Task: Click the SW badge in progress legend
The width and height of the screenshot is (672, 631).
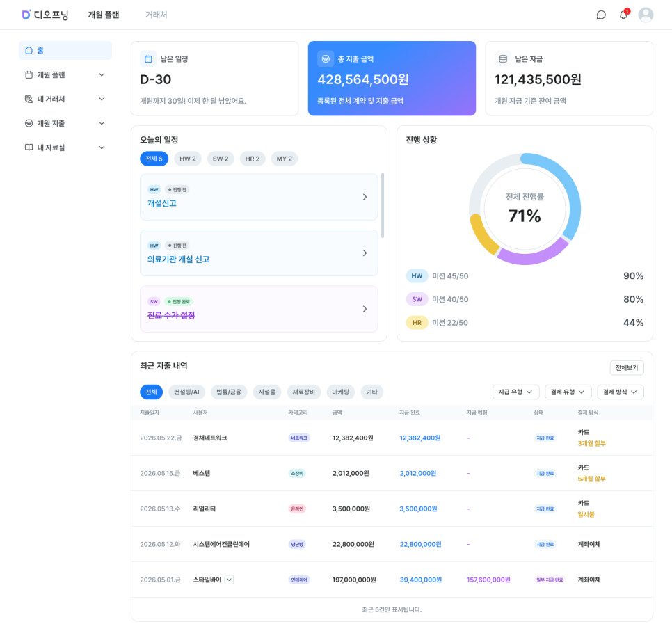Action: pyautogui.click(x=417, y=299)
